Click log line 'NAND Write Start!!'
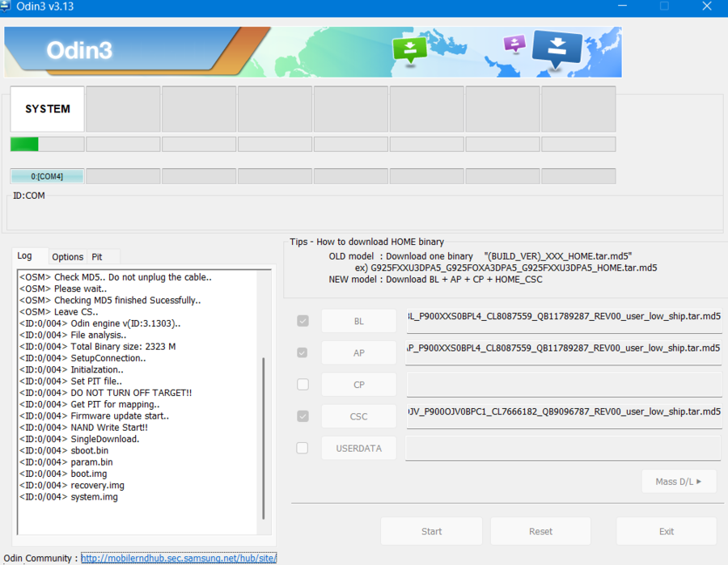 83,428
